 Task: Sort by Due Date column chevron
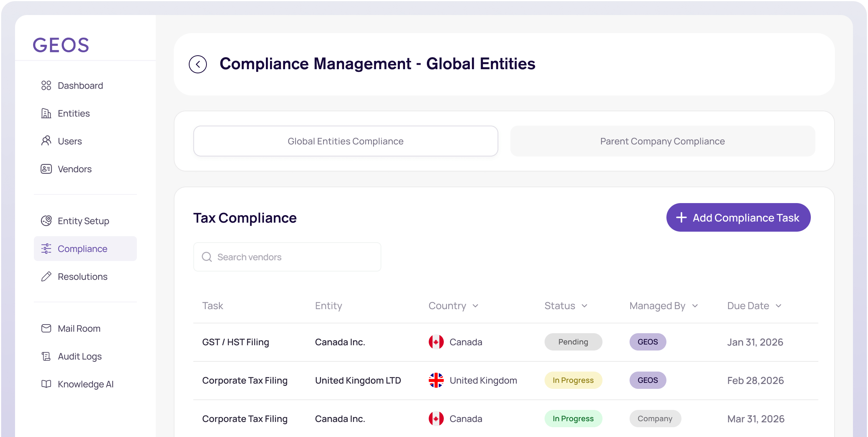pos(778,306)
